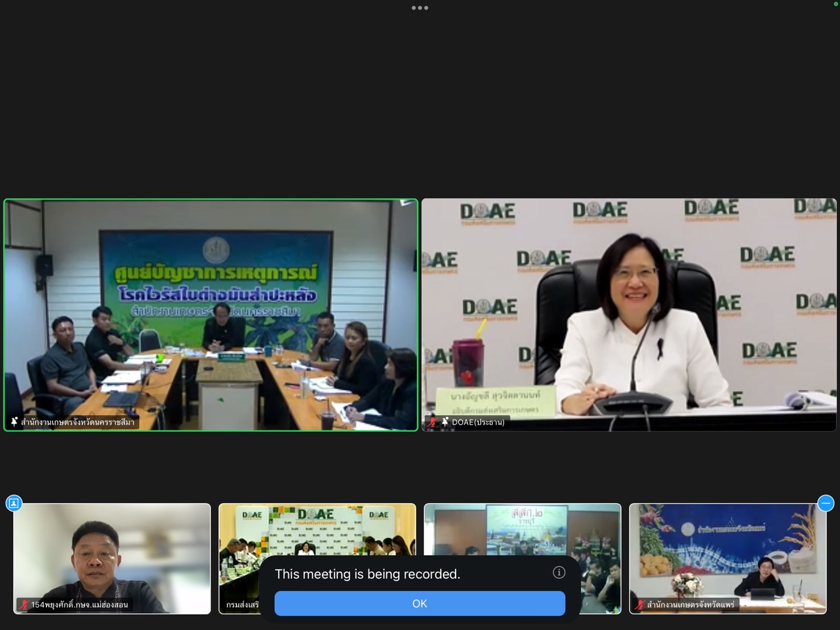Tap the three-dot multitasking handle at top
The image size is (840, 630).
(420, 8)
